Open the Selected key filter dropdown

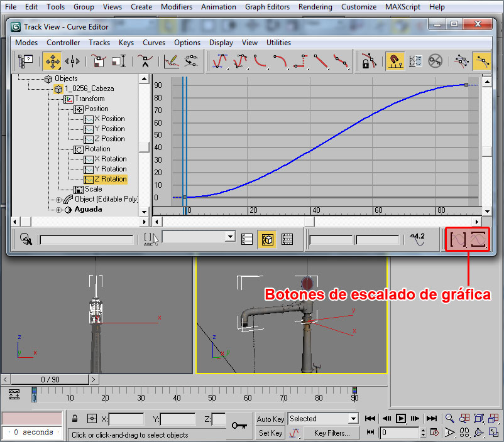click(353, 419)
